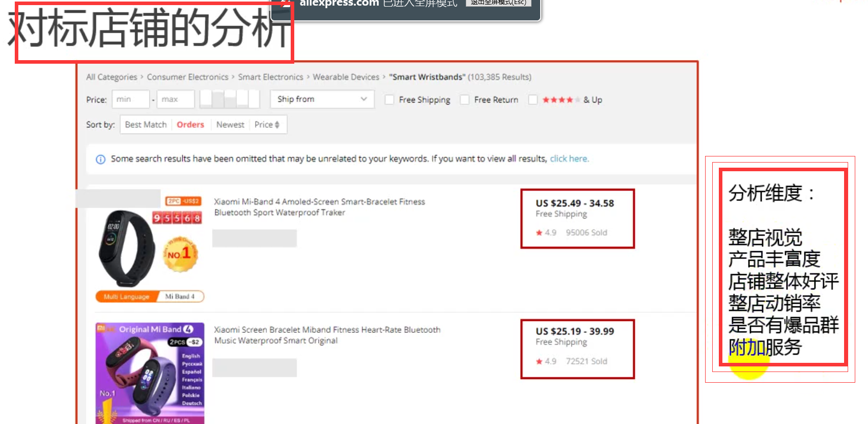This screenshot has height=424, width=868.
Task: Open Smart Electronics breadcrumb
Action: tap(270, 77)
